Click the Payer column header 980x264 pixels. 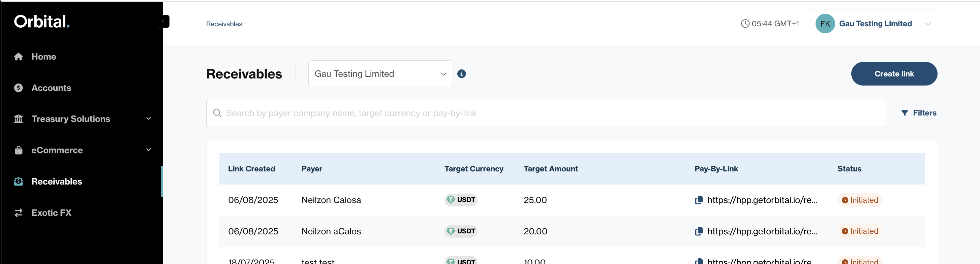click(x=312, y=169)
